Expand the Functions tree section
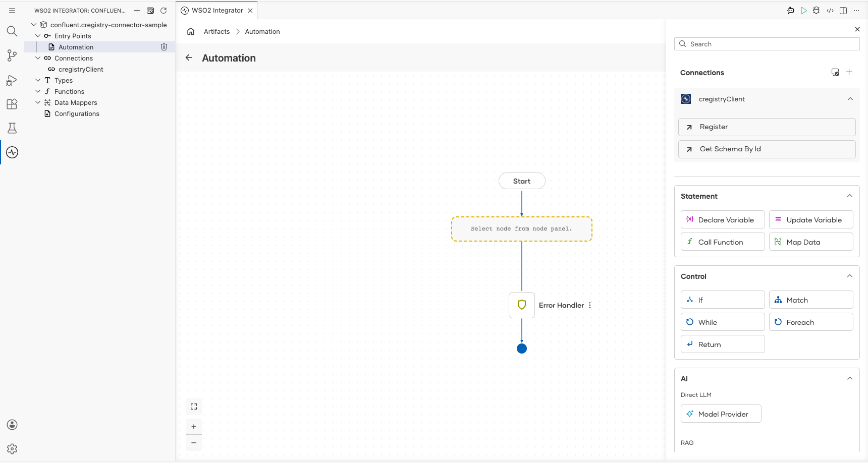This screenshot has height=463, width=868. click(38, 91)
